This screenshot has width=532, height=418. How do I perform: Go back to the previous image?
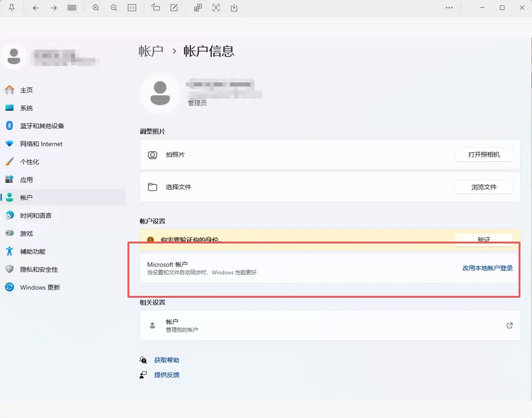click(x=36, y=8)
